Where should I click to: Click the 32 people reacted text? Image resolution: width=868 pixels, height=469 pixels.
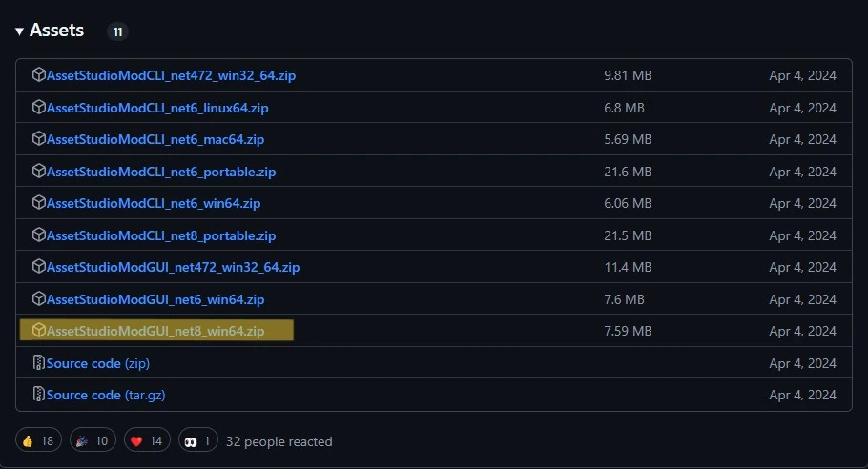tap(279, 441)
